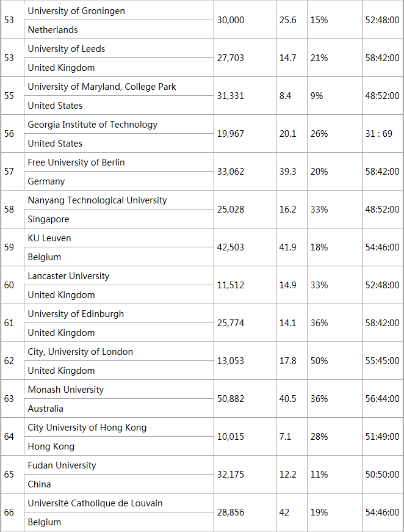Viewport: 404px width, 532px height.
Task: Select City, University of London
Action: [80, 352]
